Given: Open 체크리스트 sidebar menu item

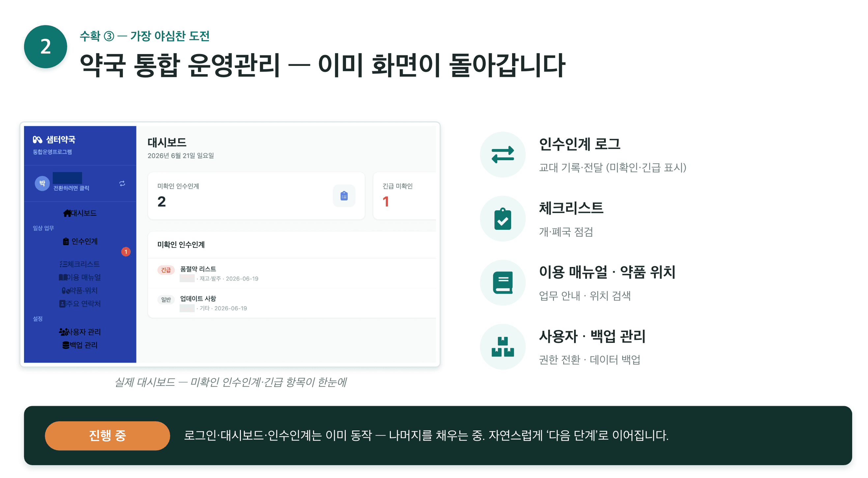Looking at the screenshot, I should 80,264.
